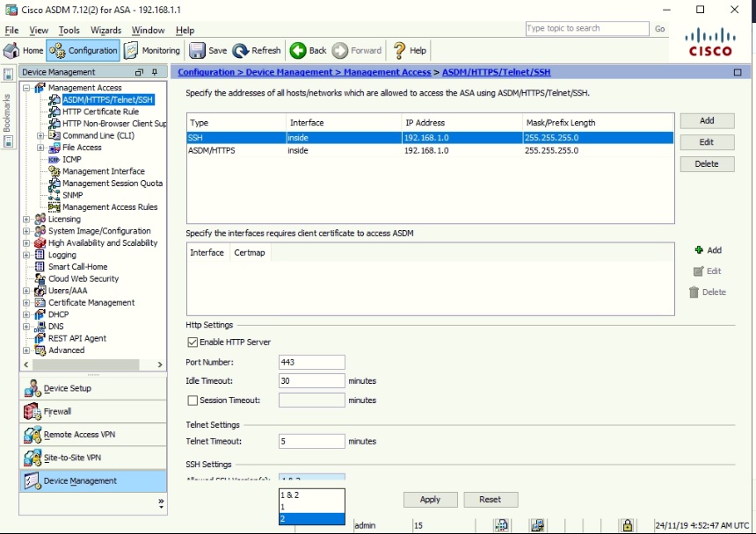This screenshot has width=756, height=534.
Task: Open the toolbar Help button
Action: [410, 51]
